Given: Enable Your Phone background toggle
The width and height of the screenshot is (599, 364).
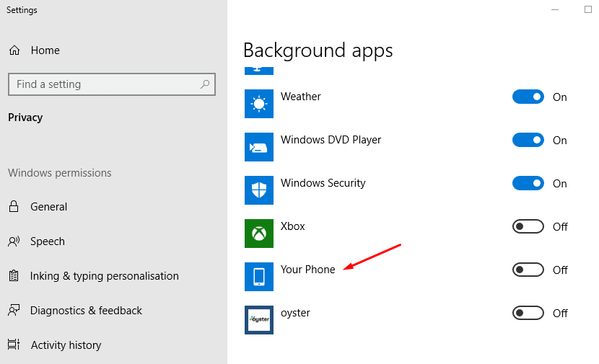Looking at the screenshot, I should coord(528,270).
